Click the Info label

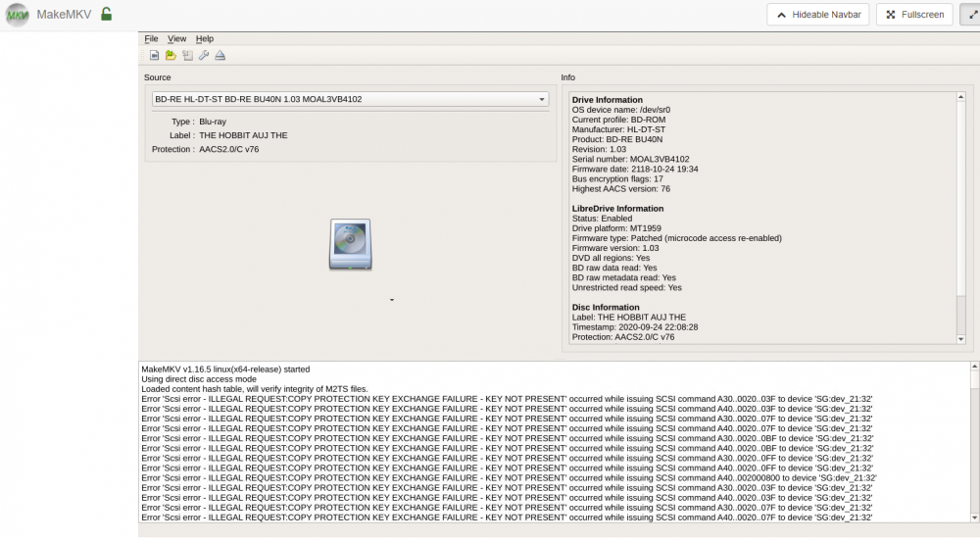(568, 77)
